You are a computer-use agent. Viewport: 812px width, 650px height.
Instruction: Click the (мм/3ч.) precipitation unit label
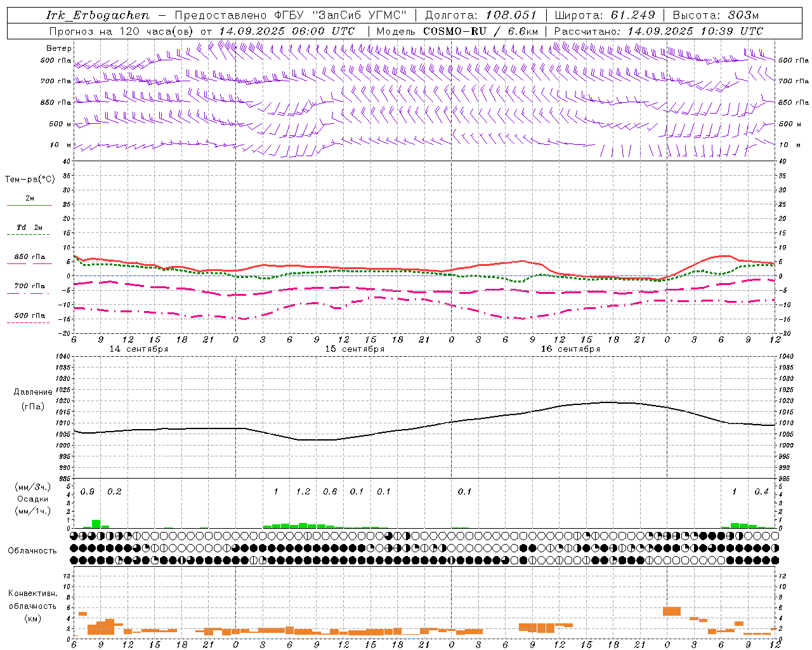[x=32, y=487]
